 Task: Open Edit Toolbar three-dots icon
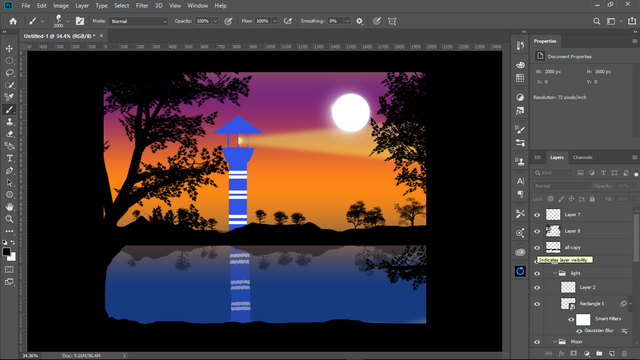point(9,231)
